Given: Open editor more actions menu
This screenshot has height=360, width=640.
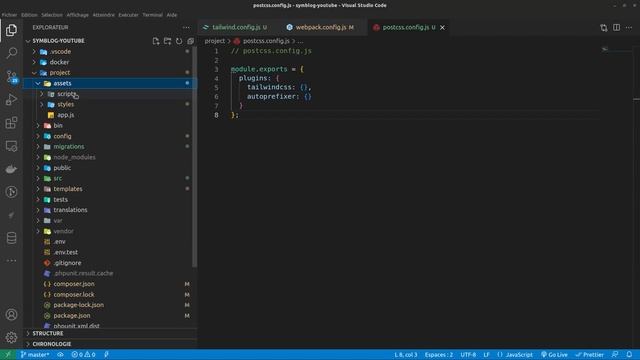Looking at the screenshot, I should click(629, 27).
